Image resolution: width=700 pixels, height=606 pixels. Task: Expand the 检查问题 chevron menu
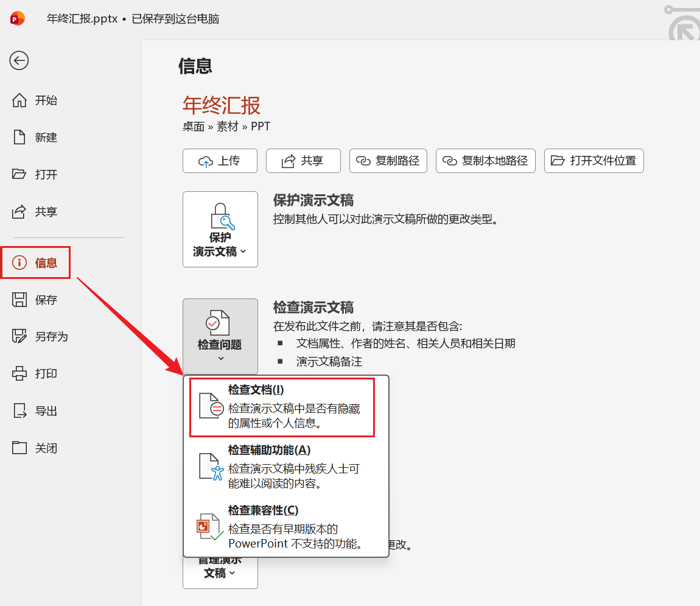220,358
